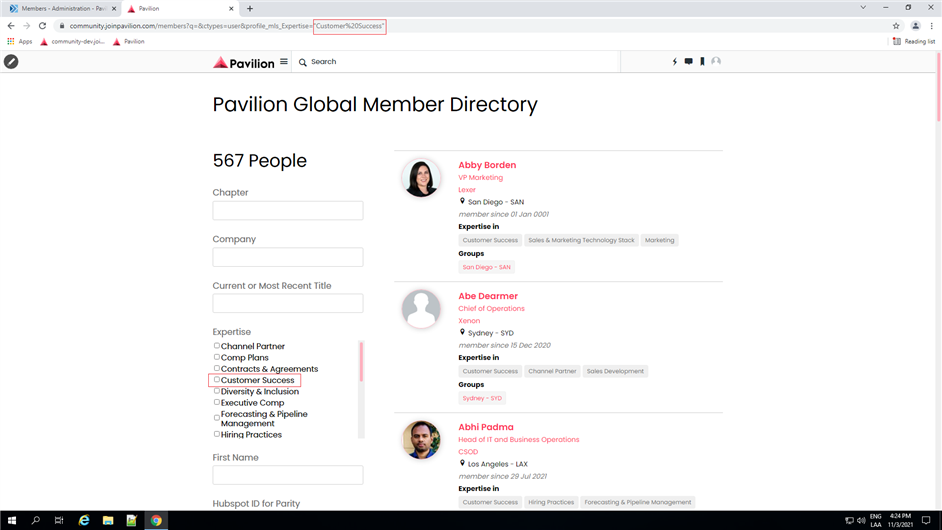Open the lightning bolt activity icon
Screen dimensions: 942x530
(x=675, y=61)
